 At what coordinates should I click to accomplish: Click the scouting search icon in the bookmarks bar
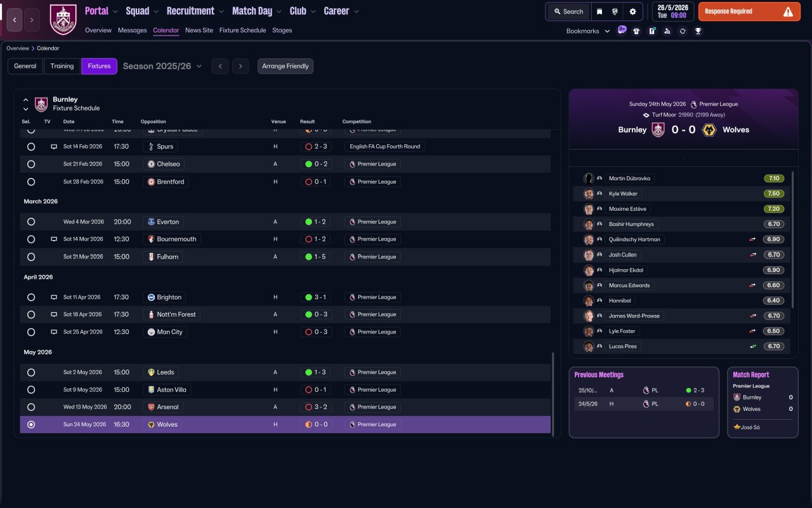(667, 31)
